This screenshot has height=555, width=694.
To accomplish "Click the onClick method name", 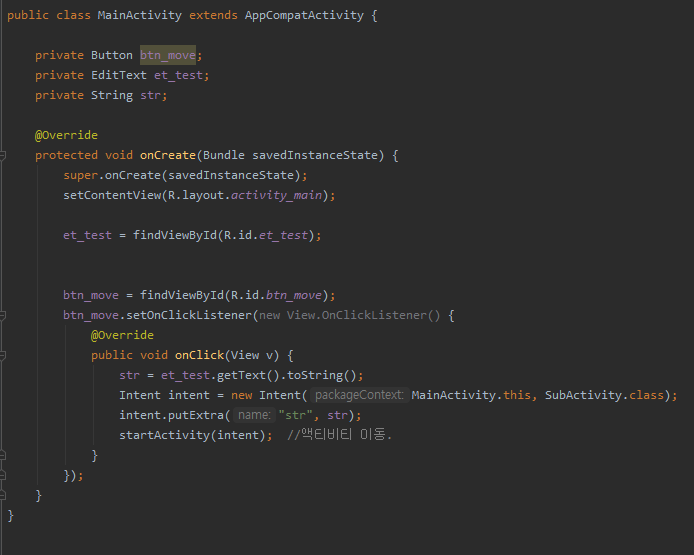I will tap(199, 355).
